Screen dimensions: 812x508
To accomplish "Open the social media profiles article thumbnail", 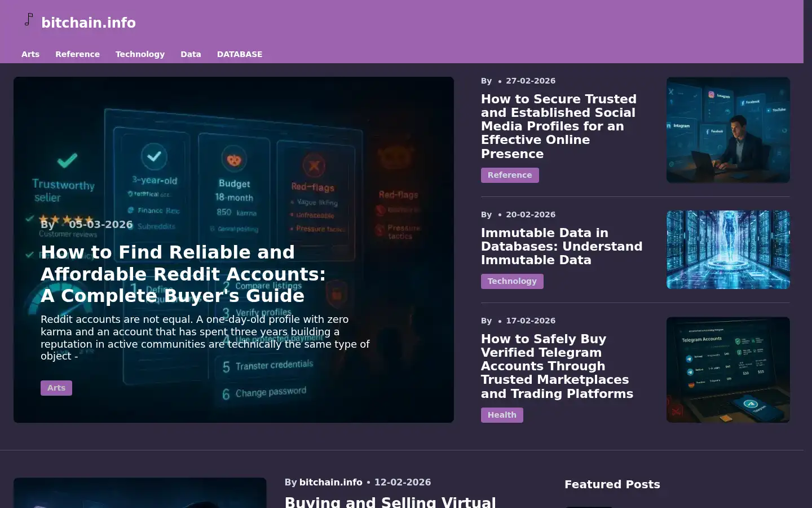I will (728, 130).
